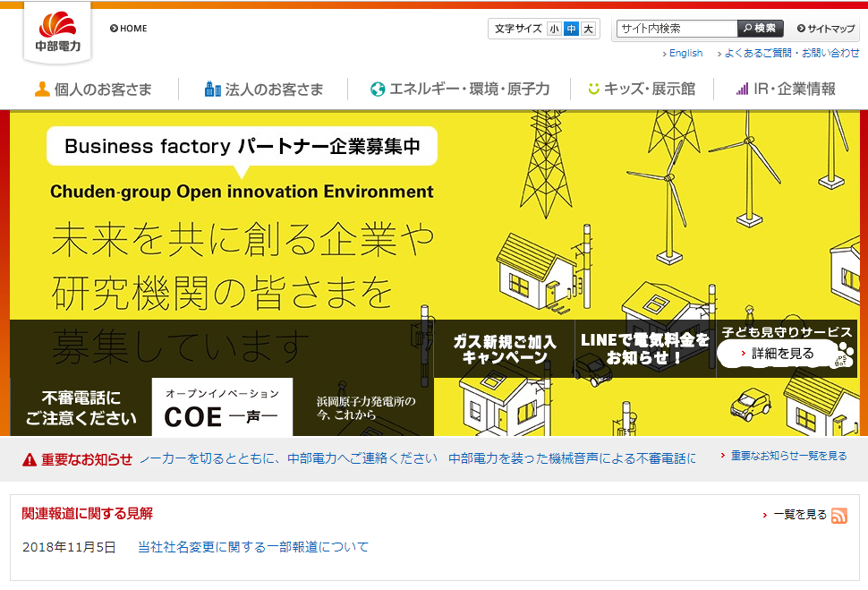Click the date 2018年11月5日
This screenshot has width=868, height=590.
69,547
